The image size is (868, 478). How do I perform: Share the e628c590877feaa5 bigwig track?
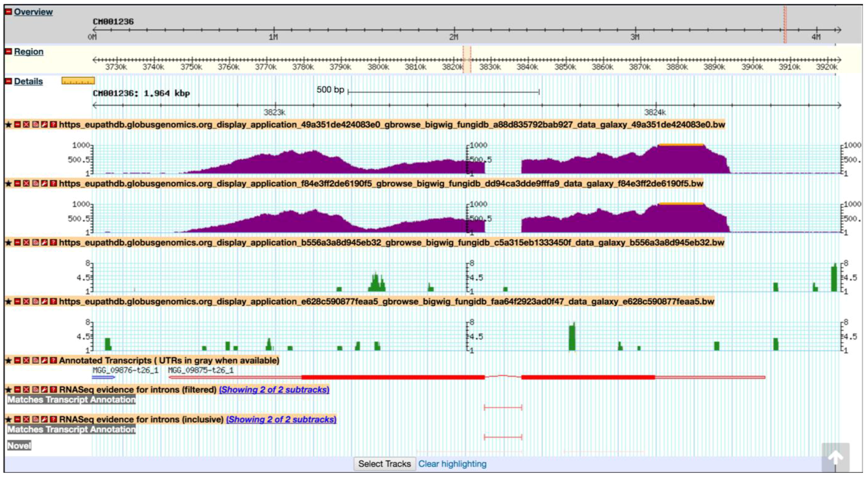coord(35,302)
